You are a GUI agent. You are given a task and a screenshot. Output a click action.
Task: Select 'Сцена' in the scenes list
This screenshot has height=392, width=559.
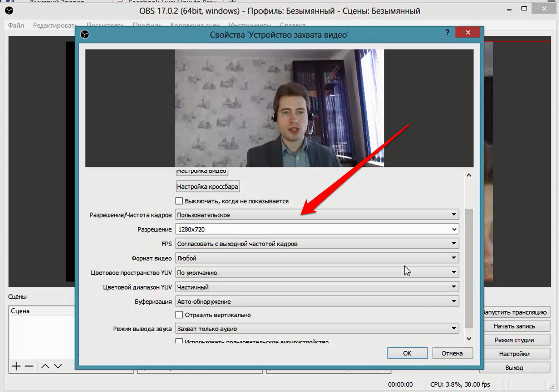[x=21, y=311]
